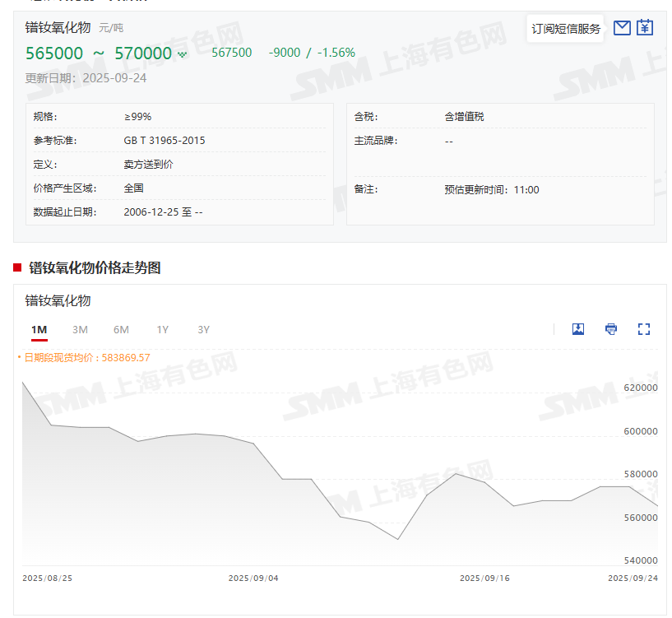Select the 1M time range
672x618 pixels.
(x=39, y=330)
